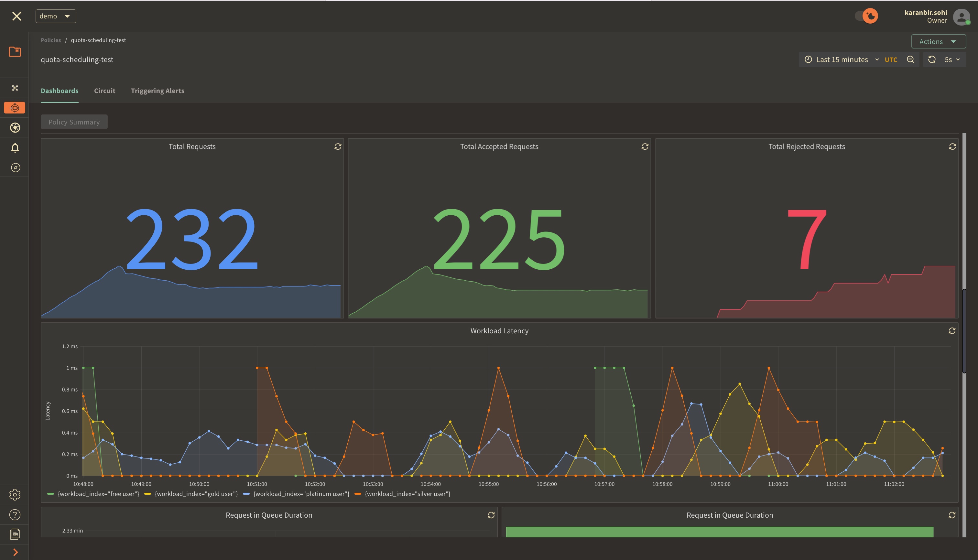
Task: Select the compass explore icon in sidebar
Action: pyautogui.click(x=15, y=167)
